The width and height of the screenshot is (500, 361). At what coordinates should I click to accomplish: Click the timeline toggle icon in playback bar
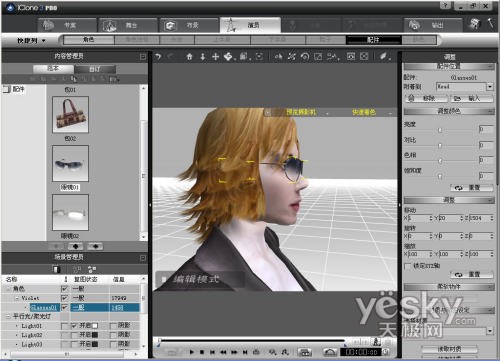coord(304,352)
